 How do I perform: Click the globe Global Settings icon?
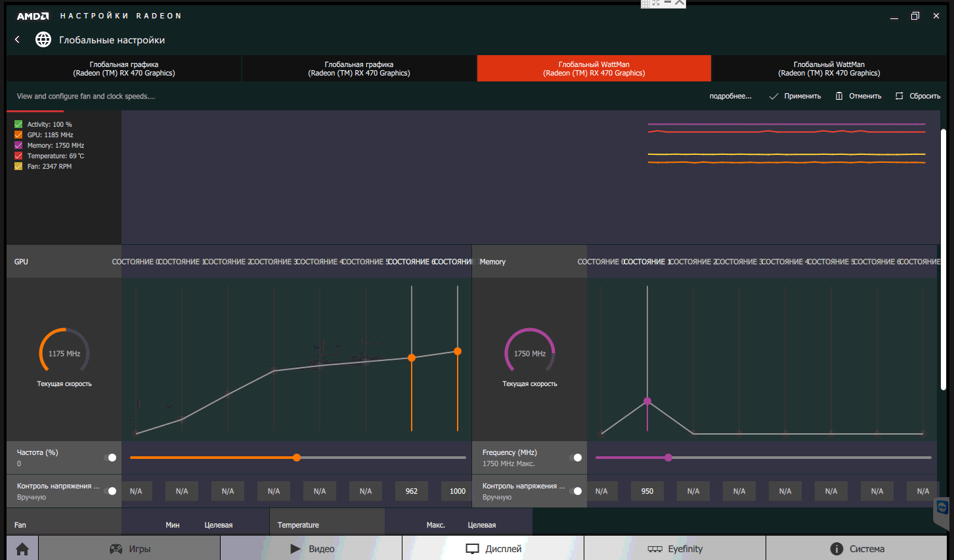coord(43,40)
